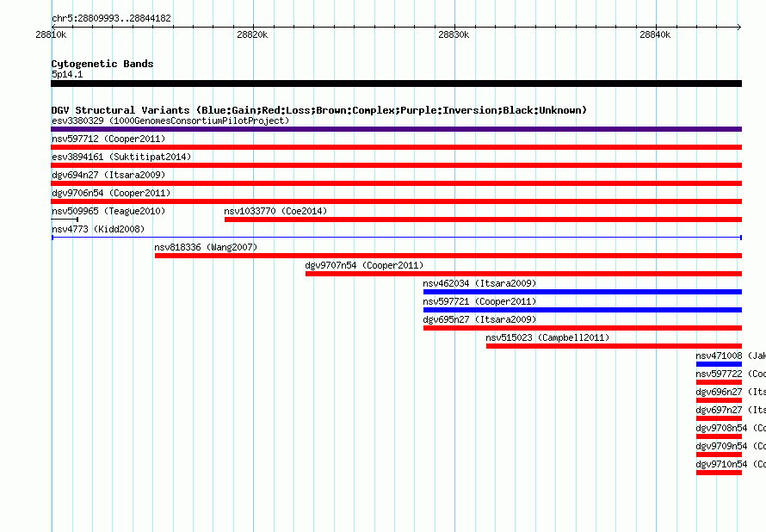Open dgv9706n54 (Cooper2011) variant label
The height and width of the screenshot is (532, 766).
click(111, 193)
